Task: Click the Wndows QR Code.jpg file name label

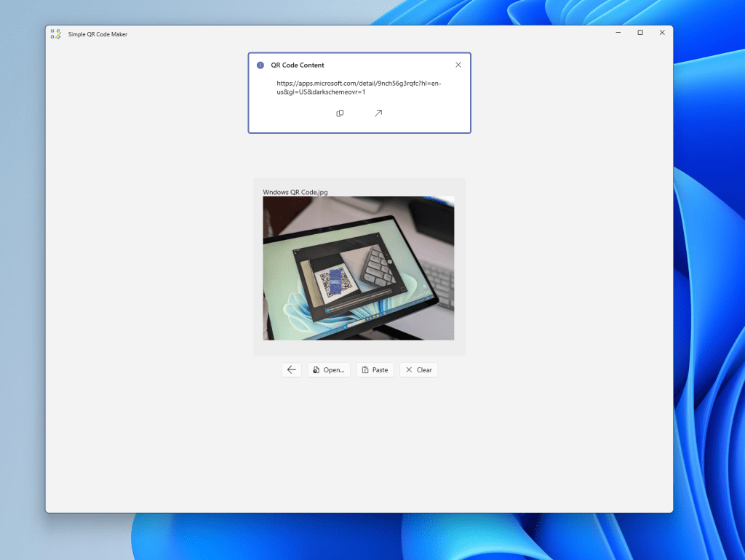Action: coord(295,192)
